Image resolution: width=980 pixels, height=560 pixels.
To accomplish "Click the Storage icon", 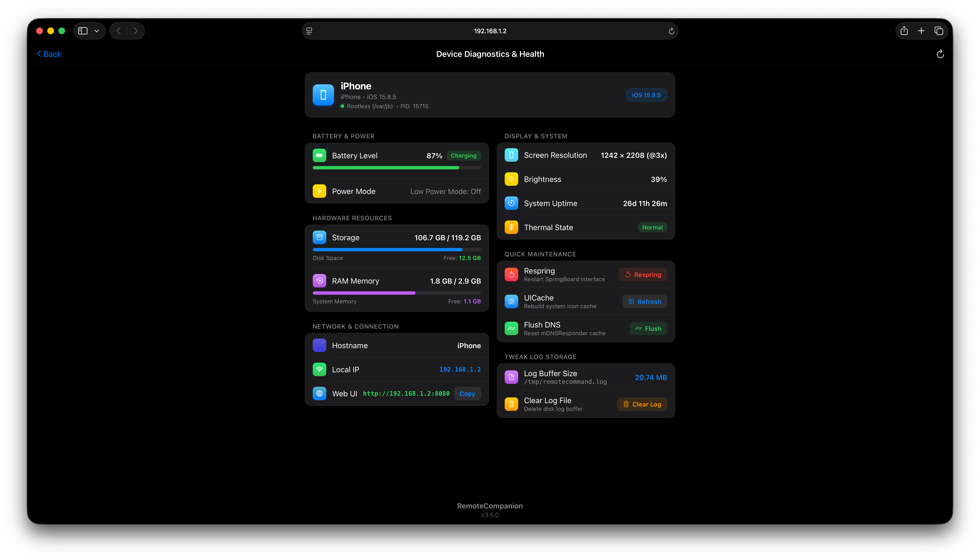I will (319, 237).
